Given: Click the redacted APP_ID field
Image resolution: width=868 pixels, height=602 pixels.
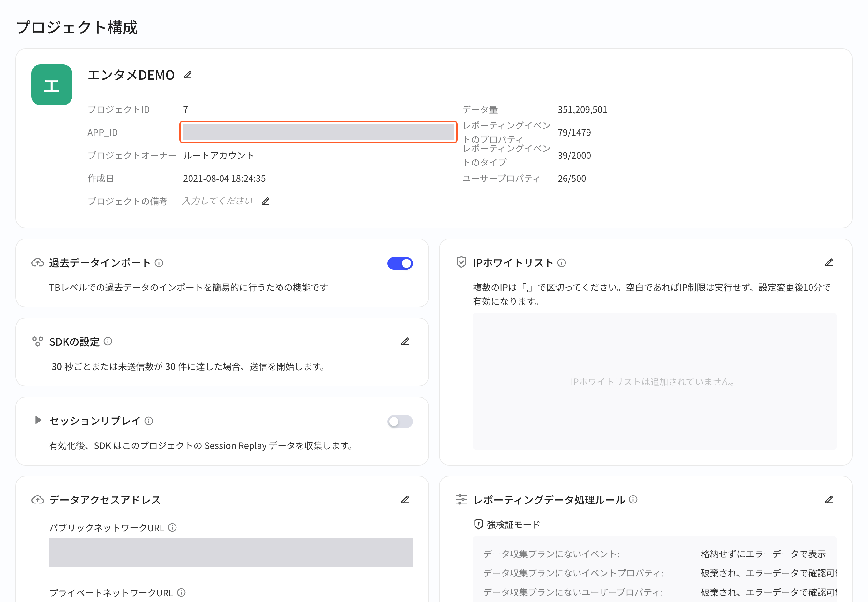Looking at the screenshot, I should coord(318,132).
